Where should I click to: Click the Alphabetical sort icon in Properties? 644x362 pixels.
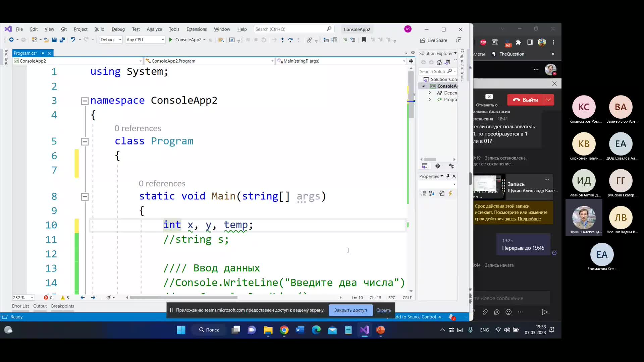pyautogui.click(x=432, y=193)
